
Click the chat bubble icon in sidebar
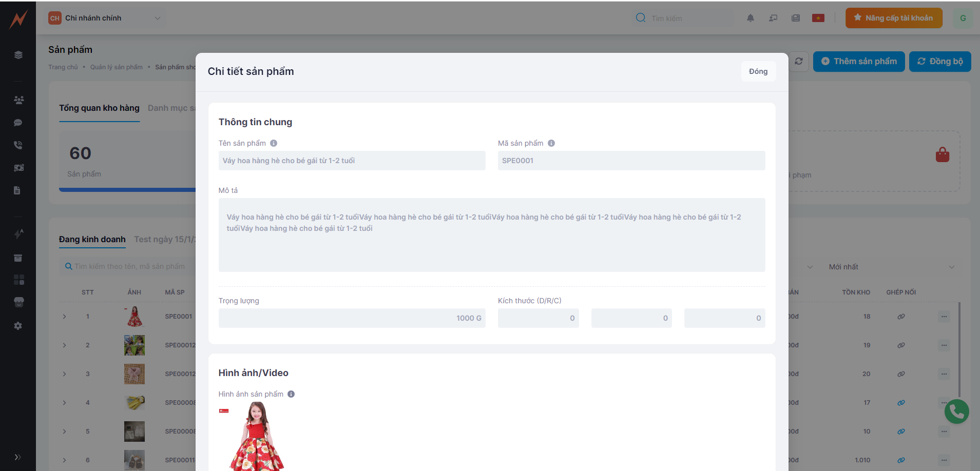[x=18, y=123]
